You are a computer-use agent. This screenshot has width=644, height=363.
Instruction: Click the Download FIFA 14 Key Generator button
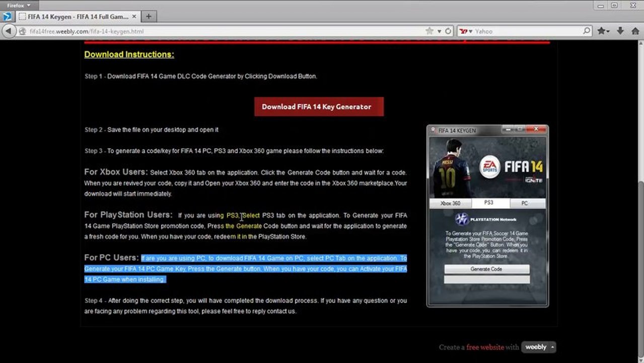tap(319, 107)
